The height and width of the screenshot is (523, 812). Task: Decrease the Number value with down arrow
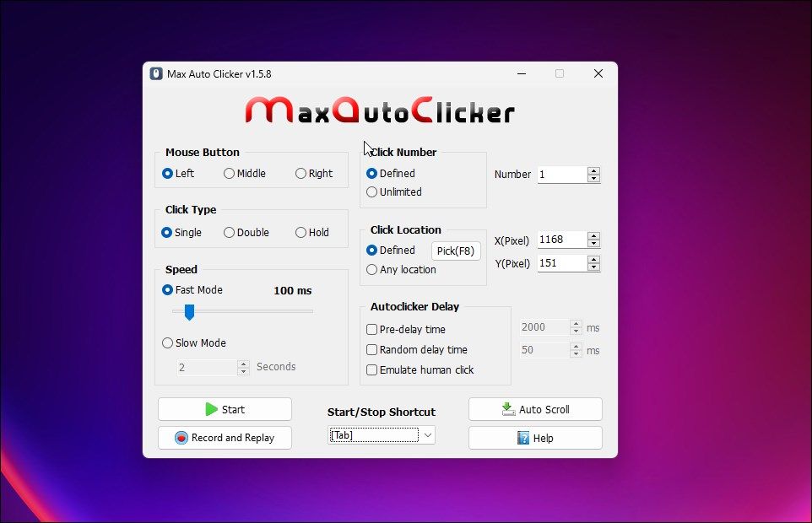point(594,179)
